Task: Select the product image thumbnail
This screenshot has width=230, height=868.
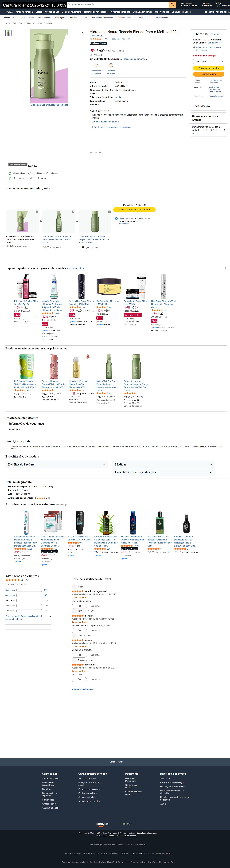Action: tap(8, 33)
